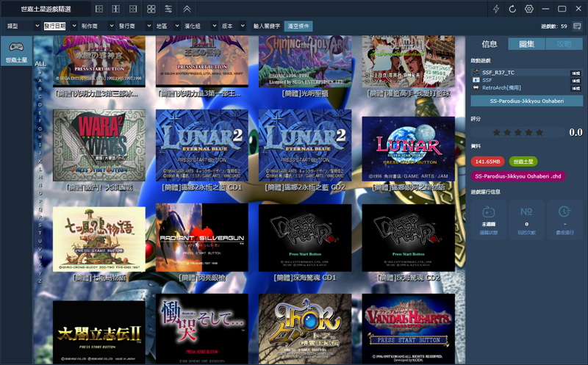Focus the 輸入關鍵字 search field
The width and height of the screenshot is (588, 365).
tap(266, 26)
